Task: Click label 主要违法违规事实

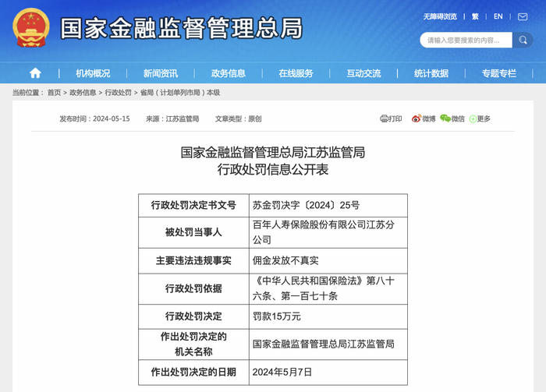Action: (193, 261)
